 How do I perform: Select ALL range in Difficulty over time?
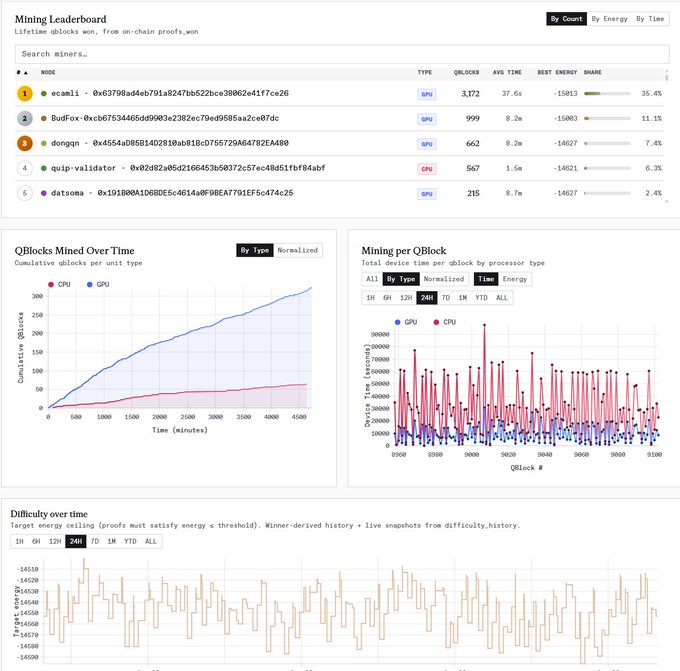[x=150, y=541]
